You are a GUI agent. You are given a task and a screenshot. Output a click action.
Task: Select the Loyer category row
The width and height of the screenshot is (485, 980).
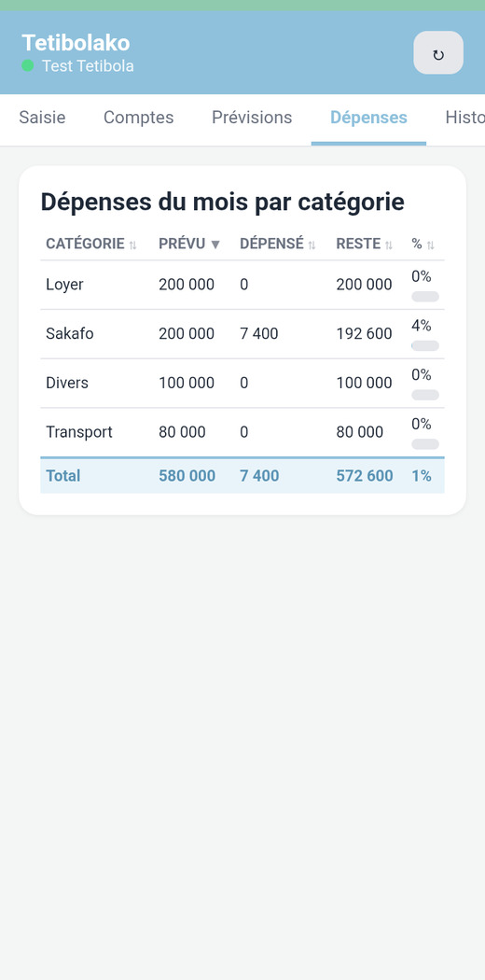tap(242, 285)
